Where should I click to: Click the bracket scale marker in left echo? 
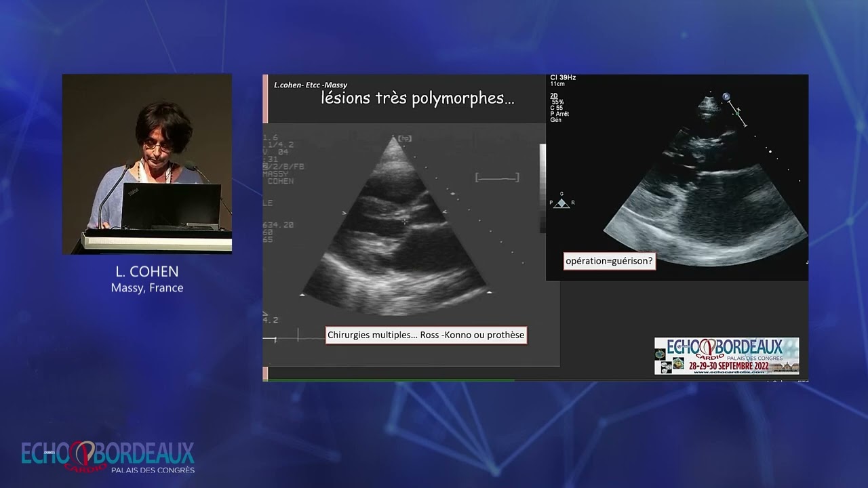497,178
